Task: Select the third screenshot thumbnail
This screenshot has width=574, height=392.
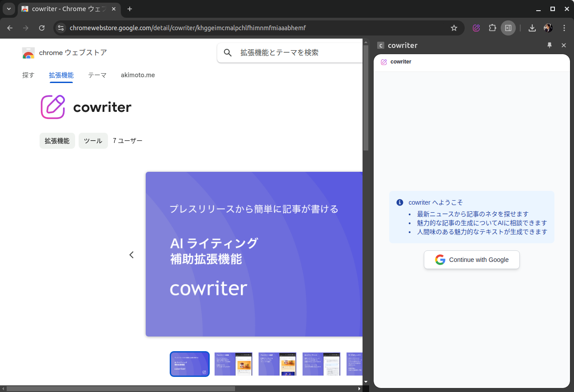Action: click(277, 364)
